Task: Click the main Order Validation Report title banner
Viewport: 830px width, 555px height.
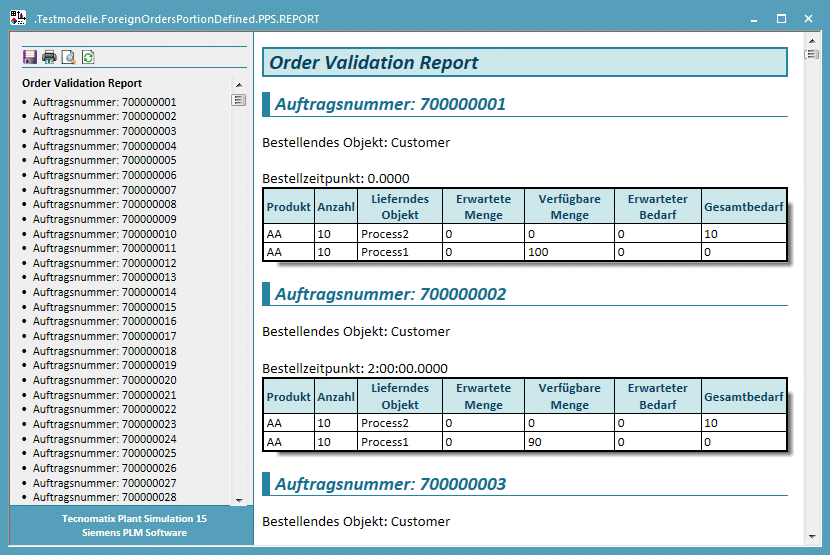Action: (525, 62)
